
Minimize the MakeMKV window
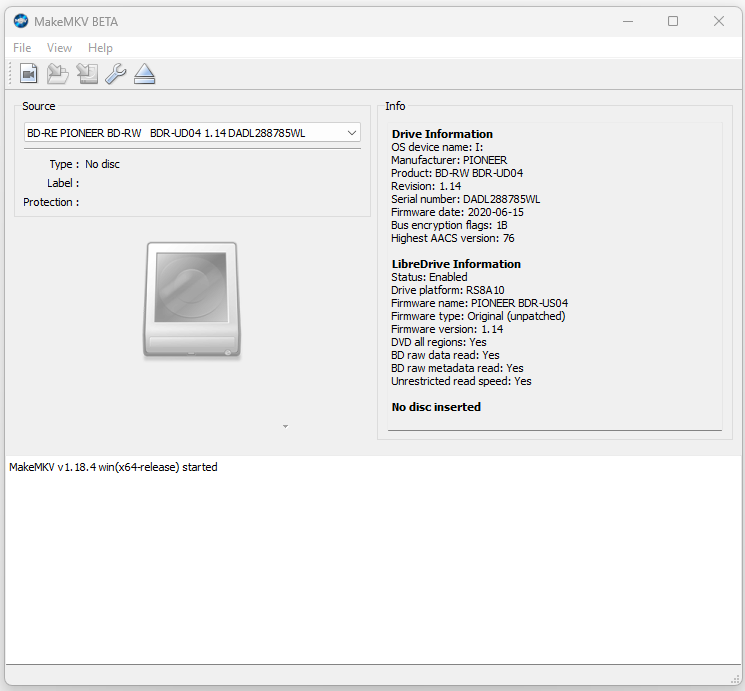628,21
